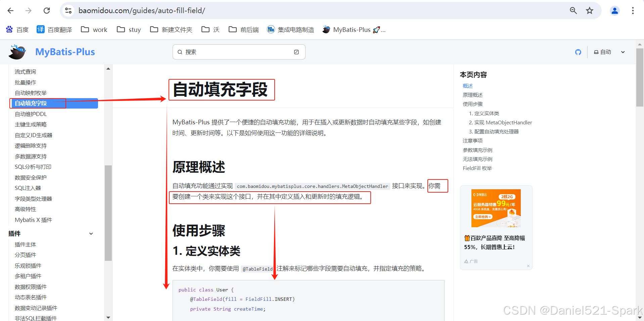Collapse the 插件 sidebar section
The width and height of the screenshot is (644, 321).
point(91,234)
